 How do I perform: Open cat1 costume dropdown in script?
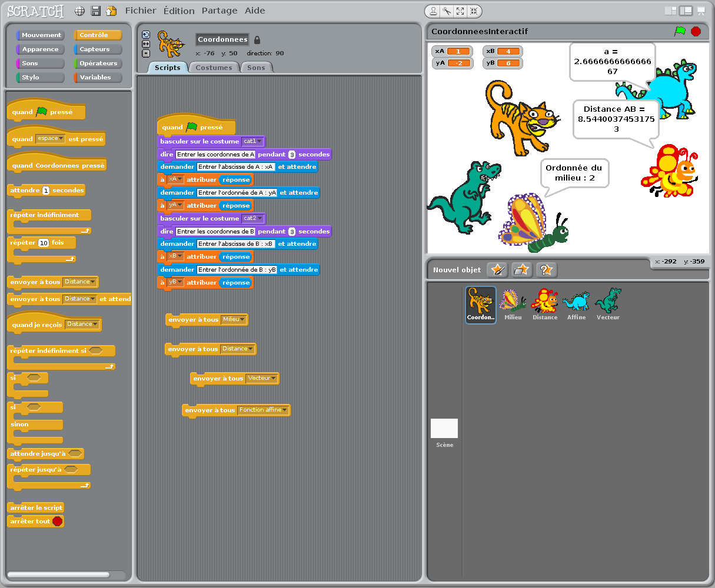pos(252,141)
